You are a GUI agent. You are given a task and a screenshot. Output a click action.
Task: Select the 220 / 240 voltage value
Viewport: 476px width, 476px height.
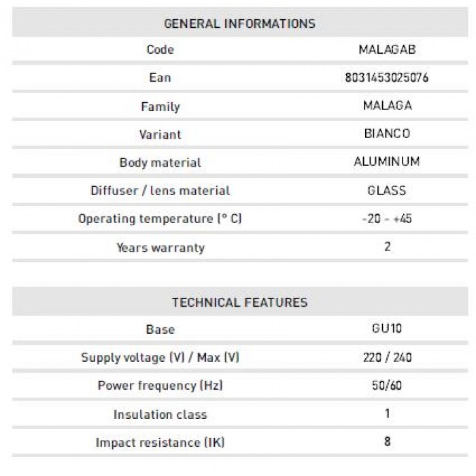[x=387, y=357]
